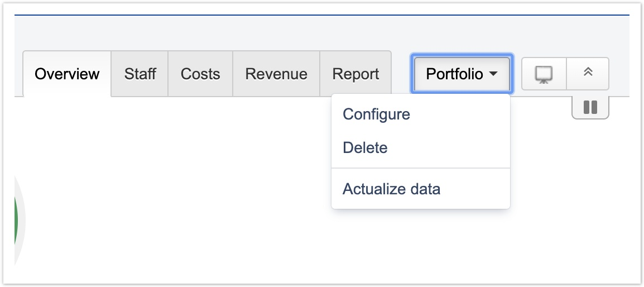Show the Revenue tab
The width and height of the screenshot is (644, 287).
(276, 74)
